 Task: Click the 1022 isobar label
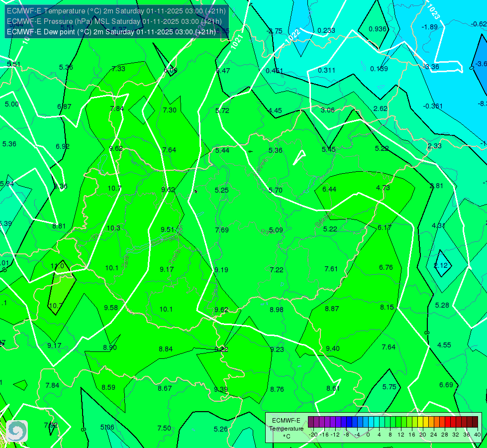pos(292,37)
